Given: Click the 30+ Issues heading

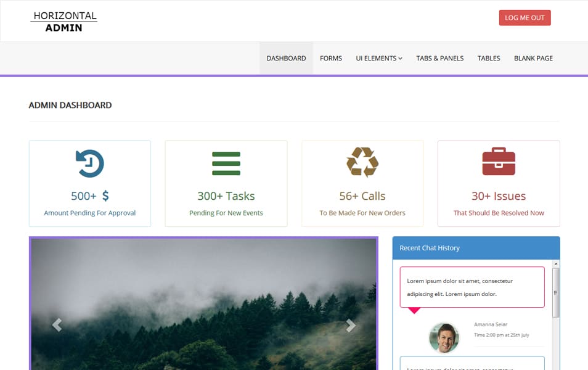Looking at the screenshot, I should [x=498, y=195].
